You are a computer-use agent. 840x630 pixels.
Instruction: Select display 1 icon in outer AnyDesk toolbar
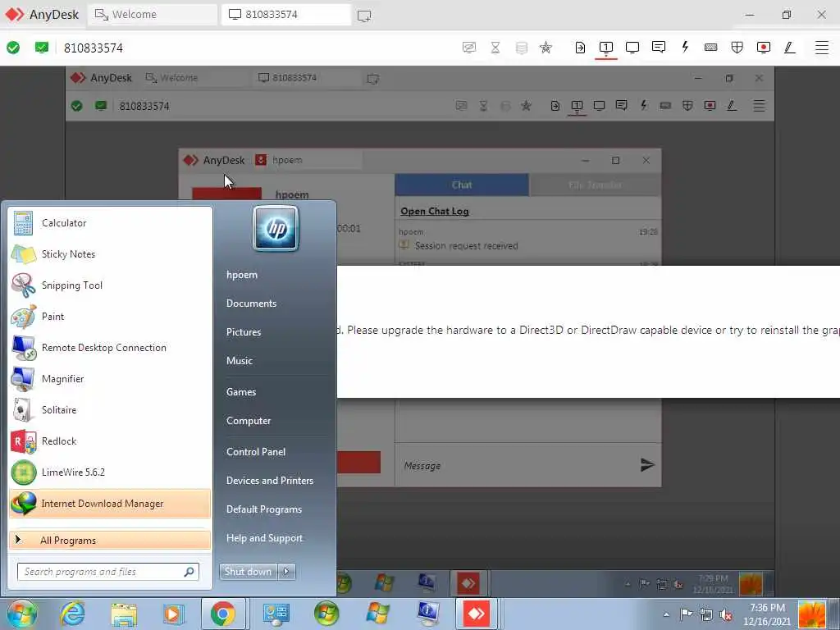[606, 48]
